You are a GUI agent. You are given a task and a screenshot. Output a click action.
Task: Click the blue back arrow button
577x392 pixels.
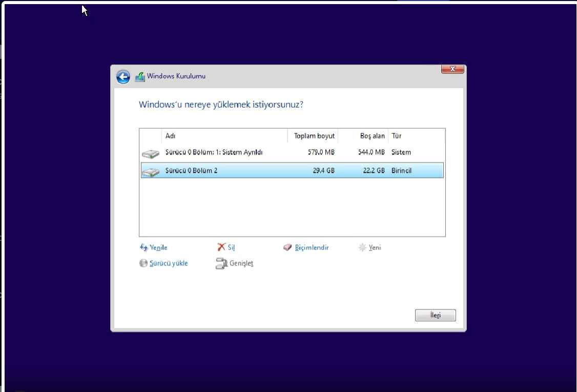click(123, 77)
